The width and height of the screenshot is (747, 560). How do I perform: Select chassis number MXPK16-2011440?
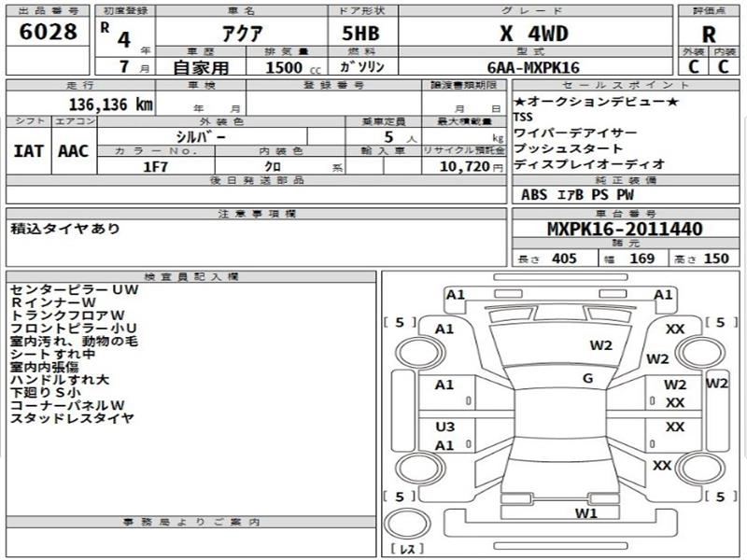click(625, 229)
